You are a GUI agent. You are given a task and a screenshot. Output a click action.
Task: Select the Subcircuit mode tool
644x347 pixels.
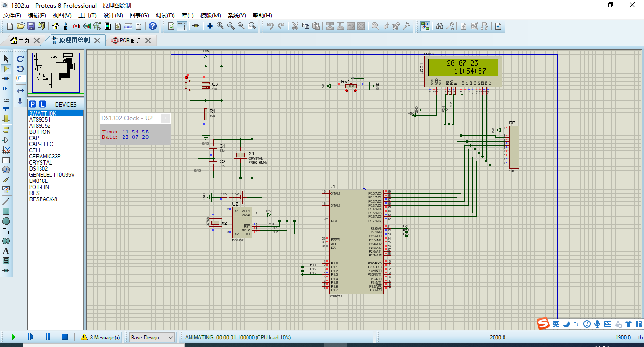click(x=6, y=118)
